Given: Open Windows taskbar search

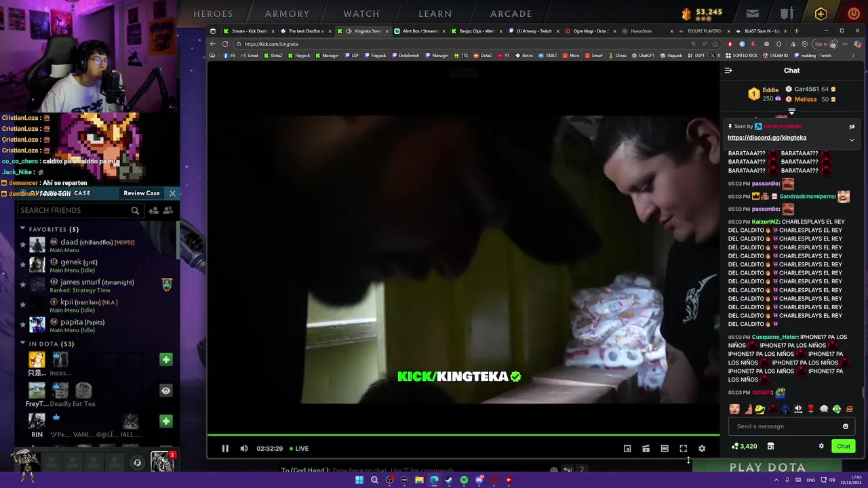Looking at the screenshot, I should click(374, 480).
